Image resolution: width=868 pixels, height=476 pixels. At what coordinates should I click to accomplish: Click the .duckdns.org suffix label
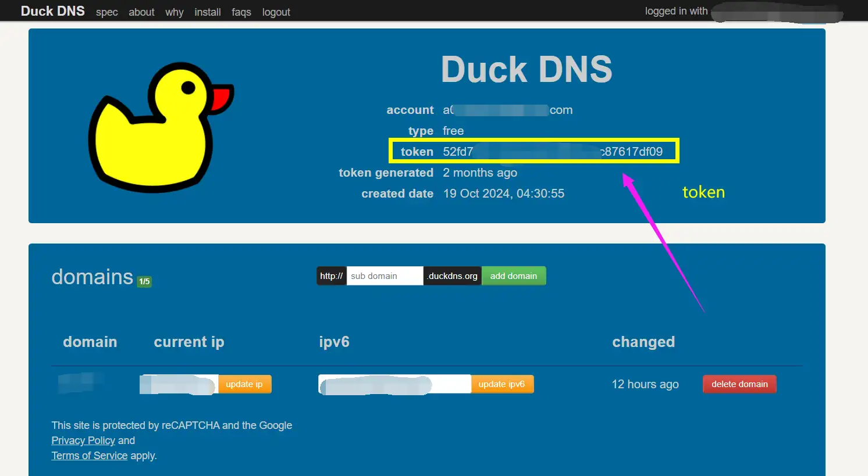click(x=452, y=275)
